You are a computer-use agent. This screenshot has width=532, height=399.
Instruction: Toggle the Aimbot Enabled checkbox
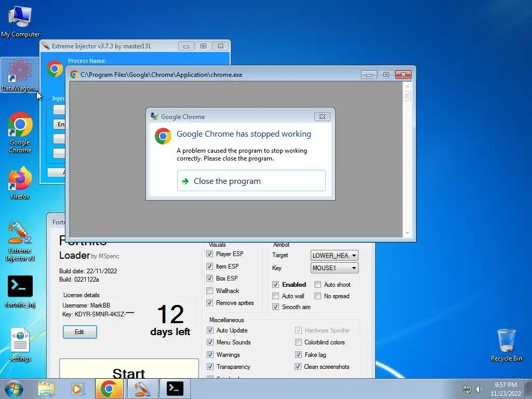[x=275, y=284]
